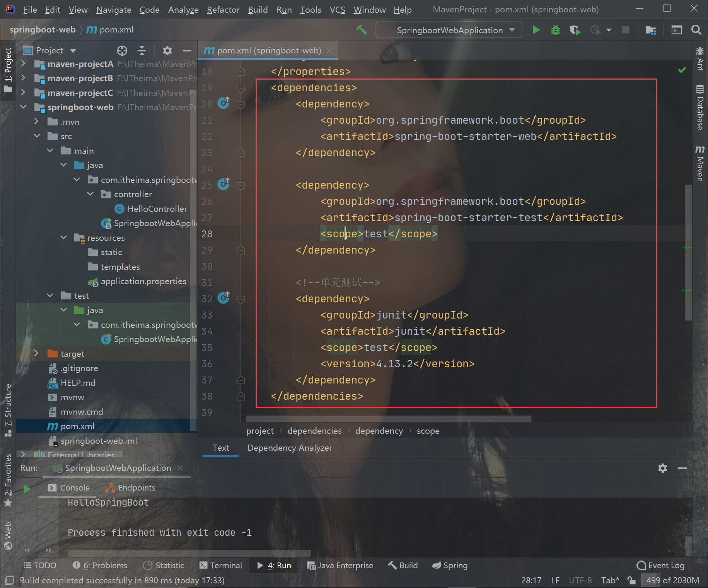The image size is (708, 588).
Task: Collapse all in Project panel
Action: point(142,50)
